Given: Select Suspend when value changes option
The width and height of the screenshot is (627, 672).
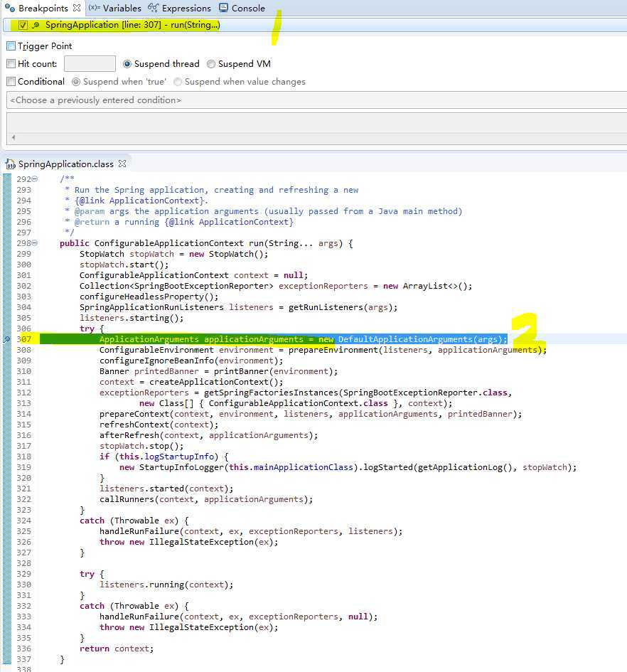Looking at the screenshot, I should 178,82.
